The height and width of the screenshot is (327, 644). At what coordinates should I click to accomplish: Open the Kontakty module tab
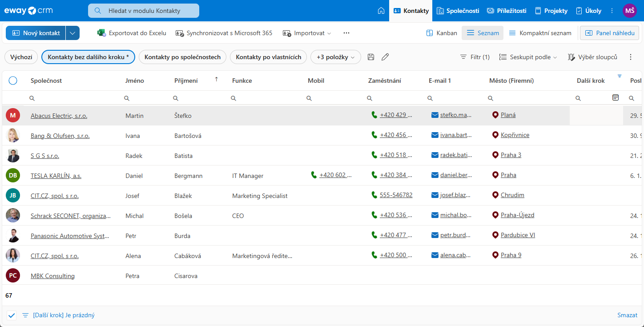point(411,11)
